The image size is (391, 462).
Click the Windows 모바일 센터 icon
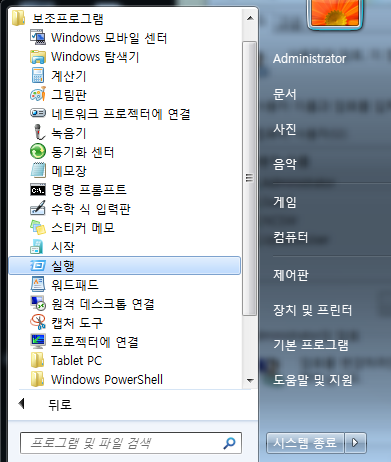click(x=38, y=37)
